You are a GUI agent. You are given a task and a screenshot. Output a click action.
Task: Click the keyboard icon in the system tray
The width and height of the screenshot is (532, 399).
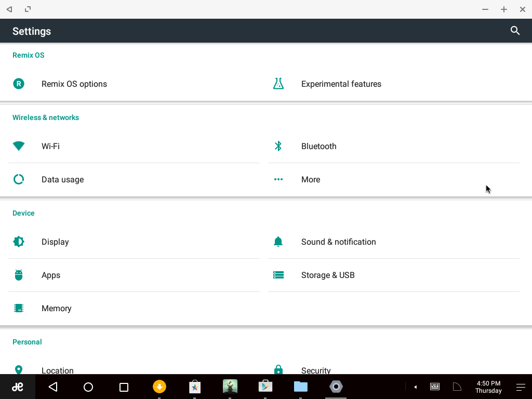tap(435, 387)
